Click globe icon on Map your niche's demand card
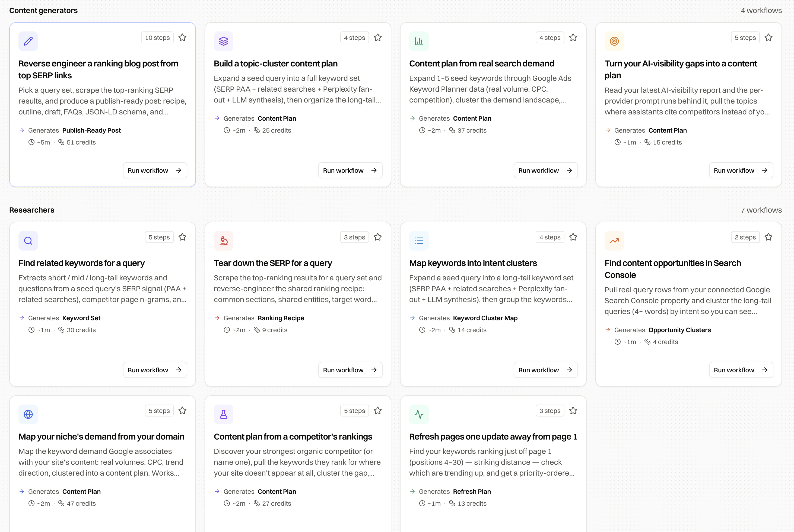 28,414
